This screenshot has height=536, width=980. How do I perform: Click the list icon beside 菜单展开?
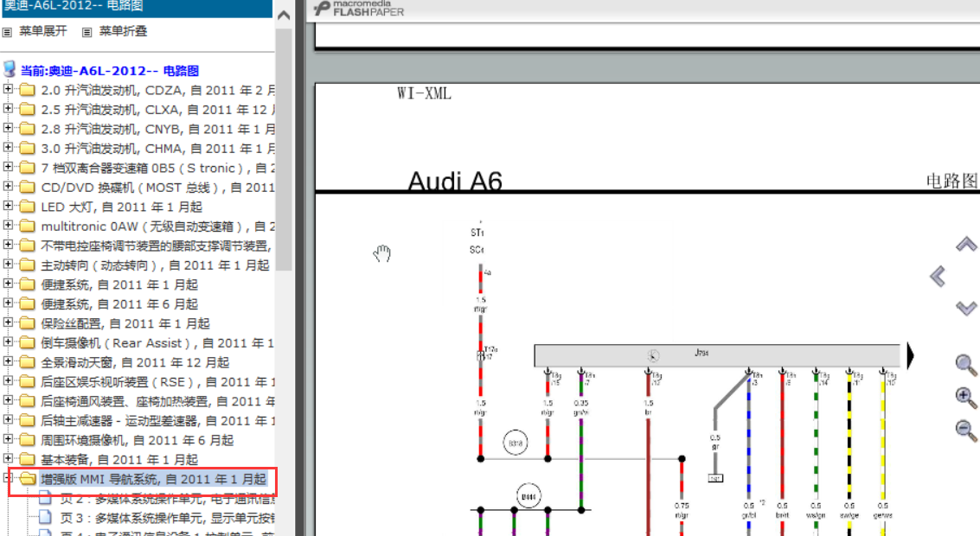tap(8, 32)
